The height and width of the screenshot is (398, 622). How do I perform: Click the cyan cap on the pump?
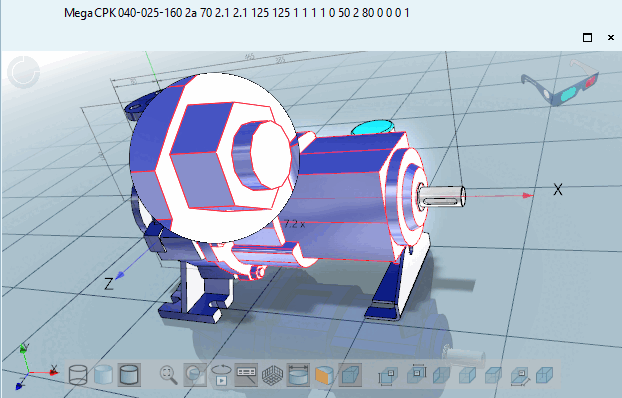click(372, 127)
